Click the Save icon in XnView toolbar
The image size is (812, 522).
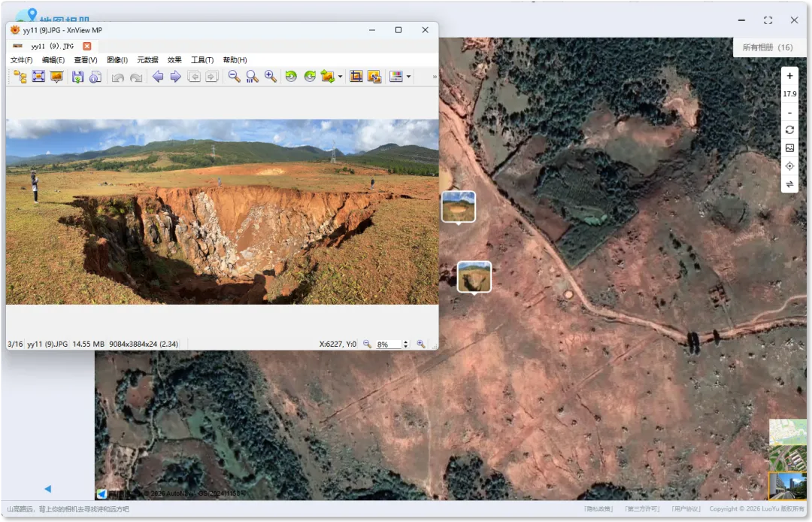(x=77, y=77)
